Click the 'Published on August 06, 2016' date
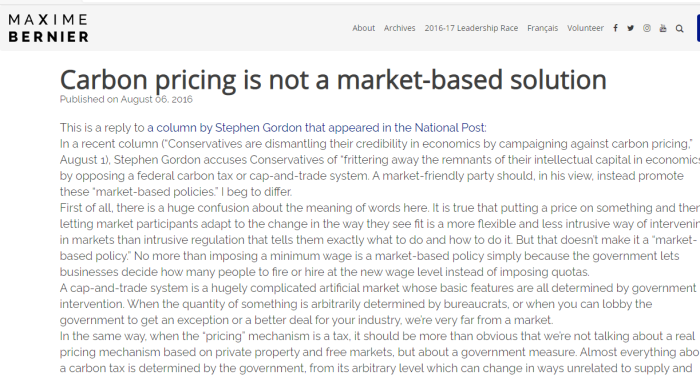700x379 pixels. pyautogui.click(x=126, y=99)
